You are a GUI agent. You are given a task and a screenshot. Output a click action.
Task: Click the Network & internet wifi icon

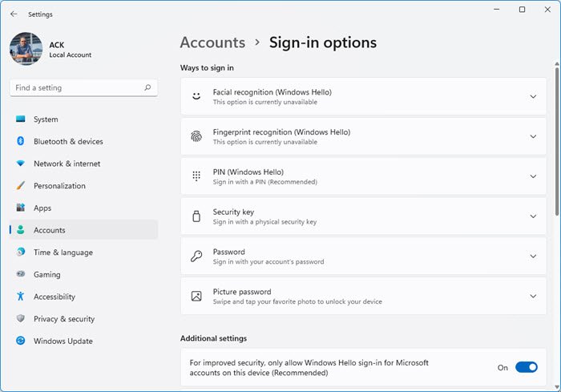[x=21, y=164]
